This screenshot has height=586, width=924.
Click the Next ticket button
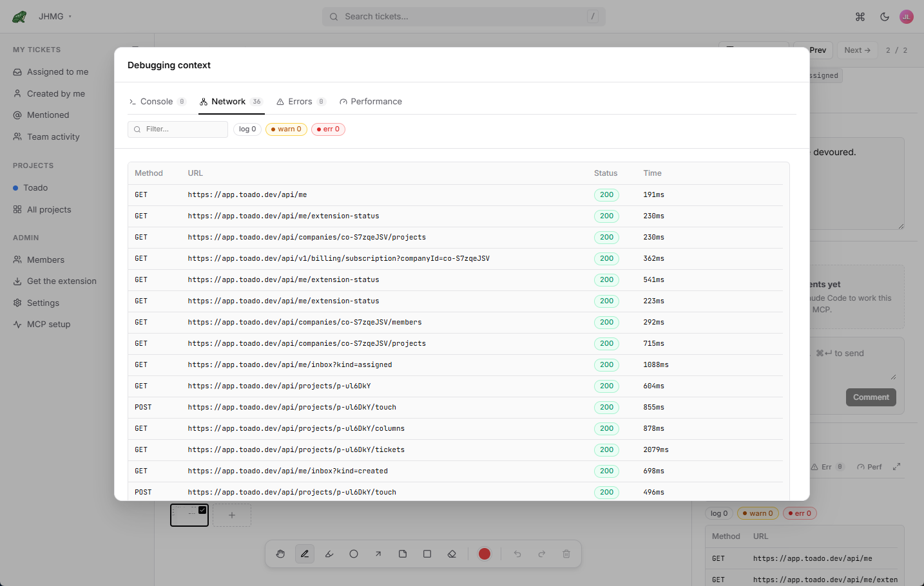[x=858, y=50]
